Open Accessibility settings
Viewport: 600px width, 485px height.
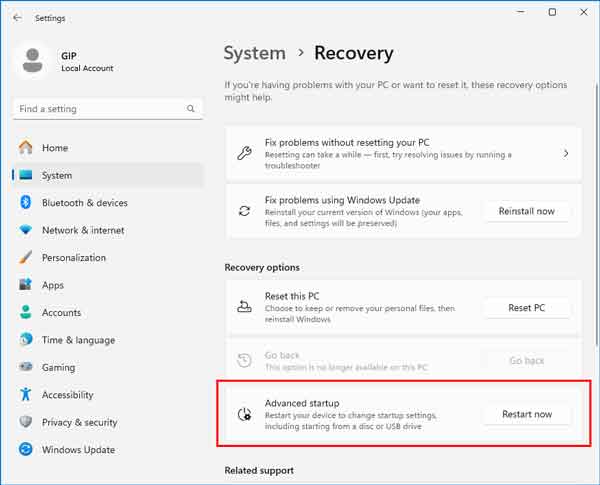108,394
